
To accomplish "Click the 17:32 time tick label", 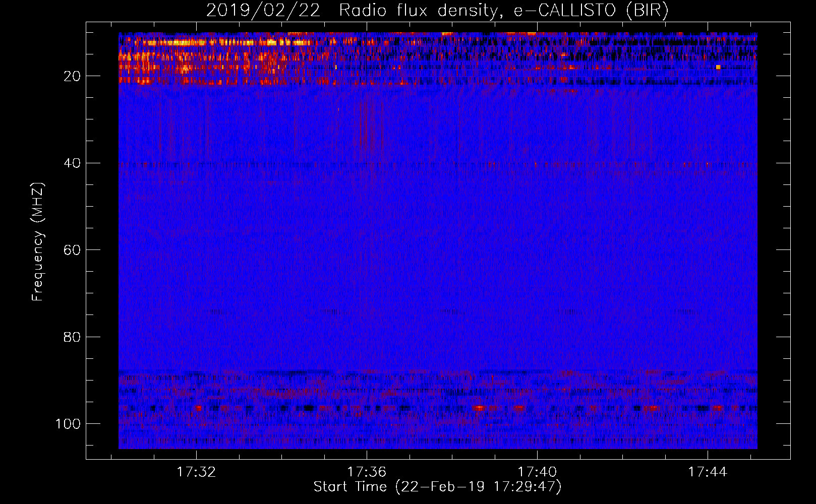I will [x=196, y=472].
